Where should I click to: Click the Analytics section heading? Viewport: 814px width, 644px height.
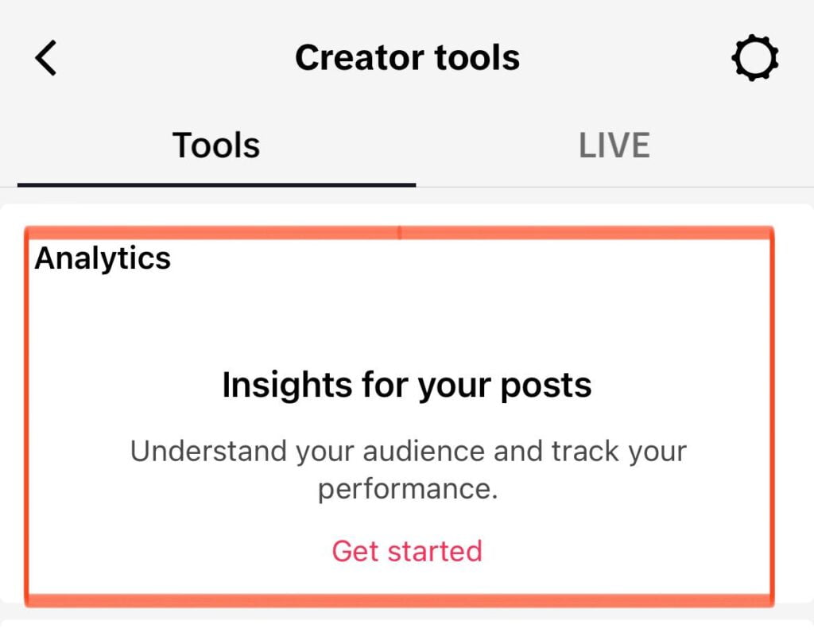pos(103,258)
